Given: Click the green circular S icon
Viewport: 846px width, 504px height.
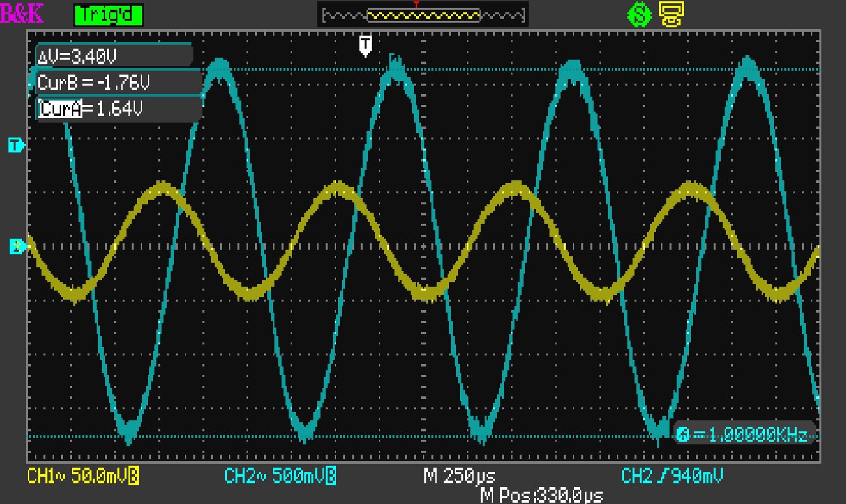Looking at the screenshot, I should [x=639, y=15].
